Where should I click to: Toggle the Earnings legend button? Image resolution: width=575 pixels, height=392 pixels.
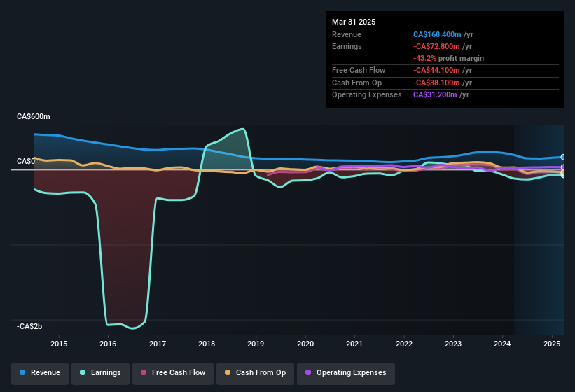[x=100, y=373]
